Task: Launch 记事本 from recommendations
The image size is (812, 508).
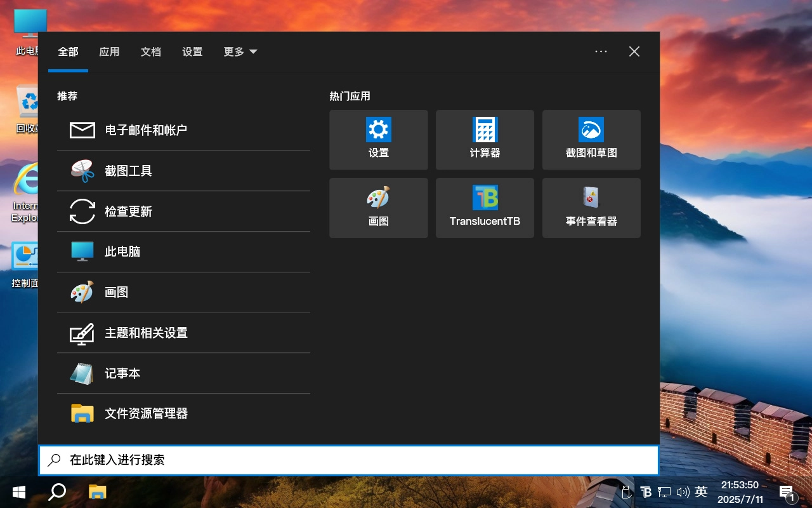Action: [x=122, y=373]
